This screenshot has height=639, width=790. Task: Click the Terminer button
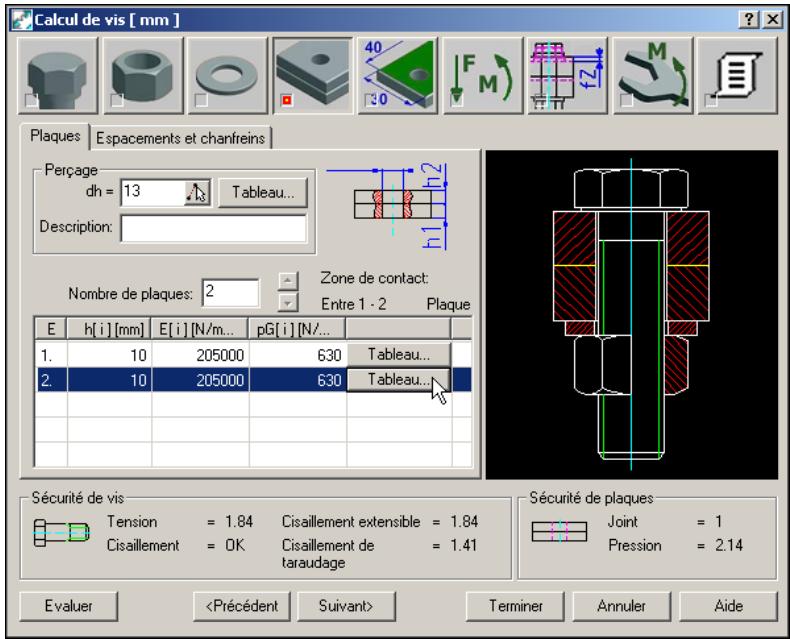pos(515,606)
